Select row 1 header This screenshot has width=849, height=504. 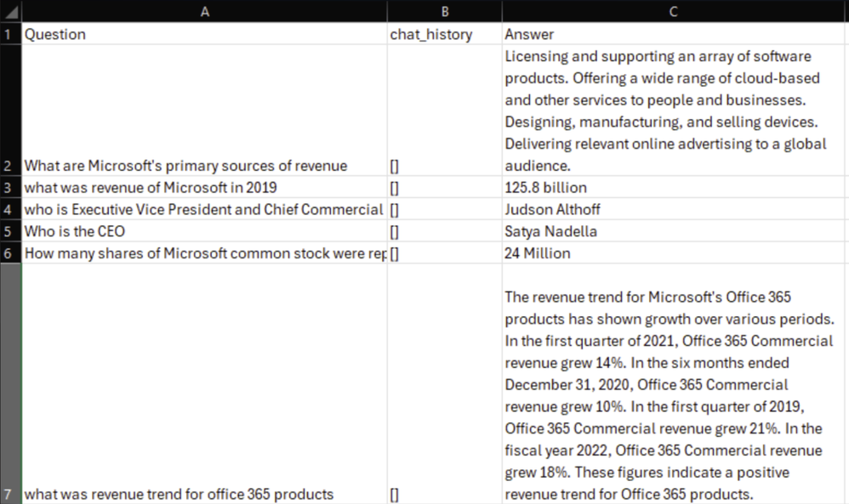coord(10,34)
